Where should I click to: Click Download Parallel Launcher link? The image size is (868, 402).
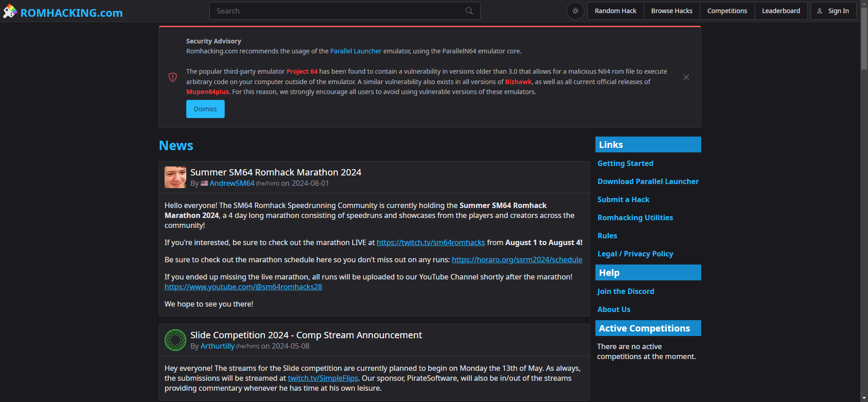[x=648, y=181]
